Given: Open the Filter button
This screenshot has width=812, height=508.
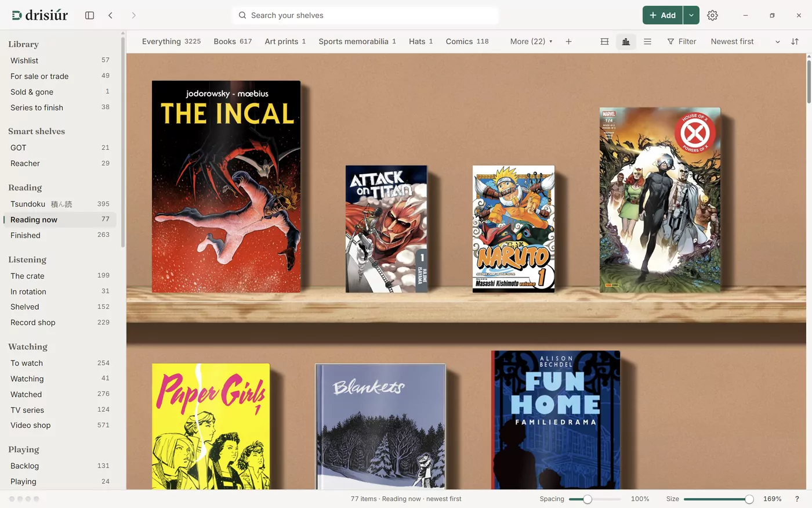Looking at the screenshot, I should (681, 41).
